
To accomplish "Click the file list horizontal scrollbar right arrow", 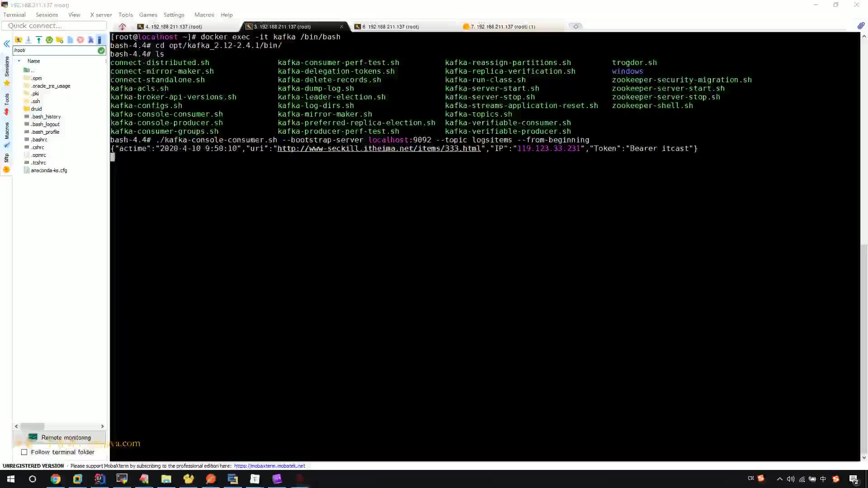I will tap(102, 426).
